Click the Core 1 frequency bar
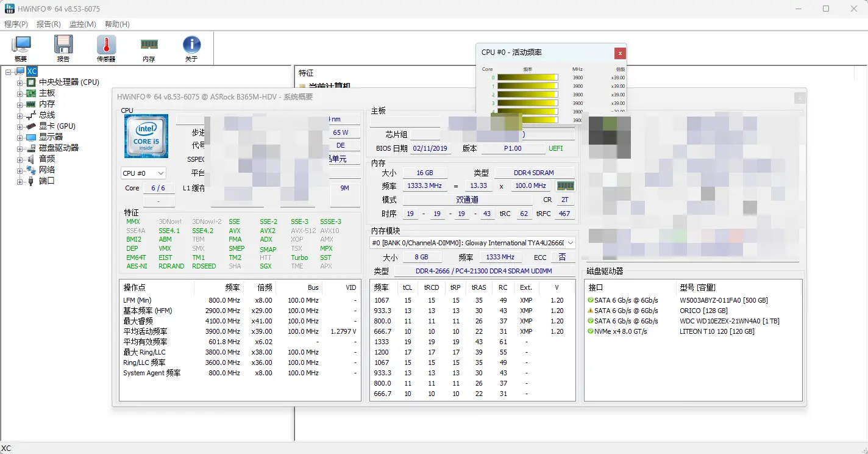The image size is (868, 454). click(527, 86)
